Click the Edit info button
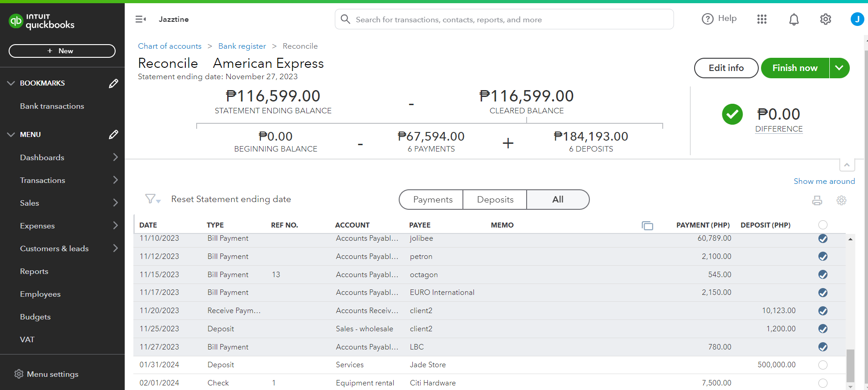Image resolution: width=868 pixels, height=390 pixels. 726,68
